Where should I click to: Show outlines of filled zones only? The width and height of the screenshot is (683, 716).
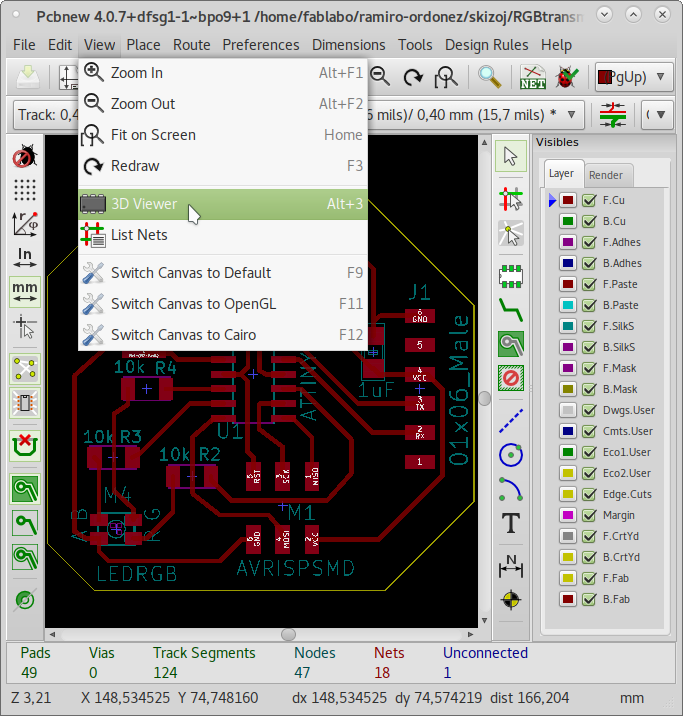click(25, 557)
